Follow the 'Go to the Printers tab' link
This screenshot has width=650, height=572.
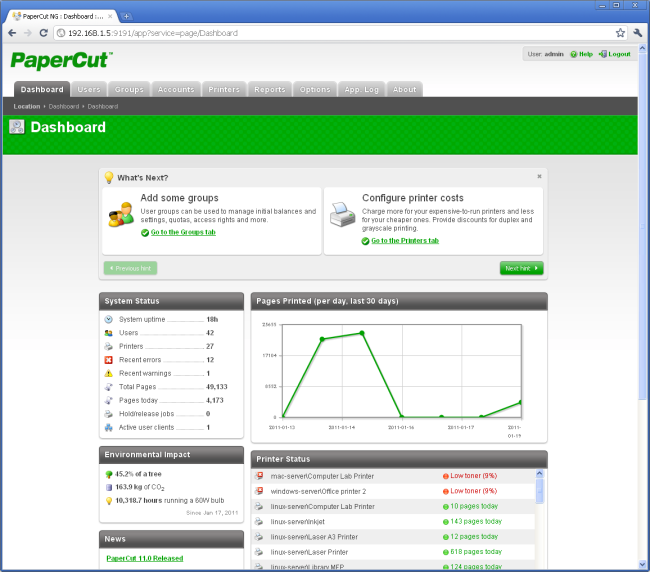click(x=404, y=241)
